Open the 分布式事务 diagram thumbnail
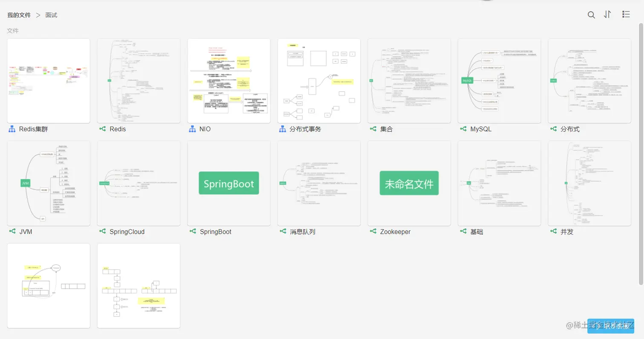This screenshot has height=339, width=644. tap(319, 81)
